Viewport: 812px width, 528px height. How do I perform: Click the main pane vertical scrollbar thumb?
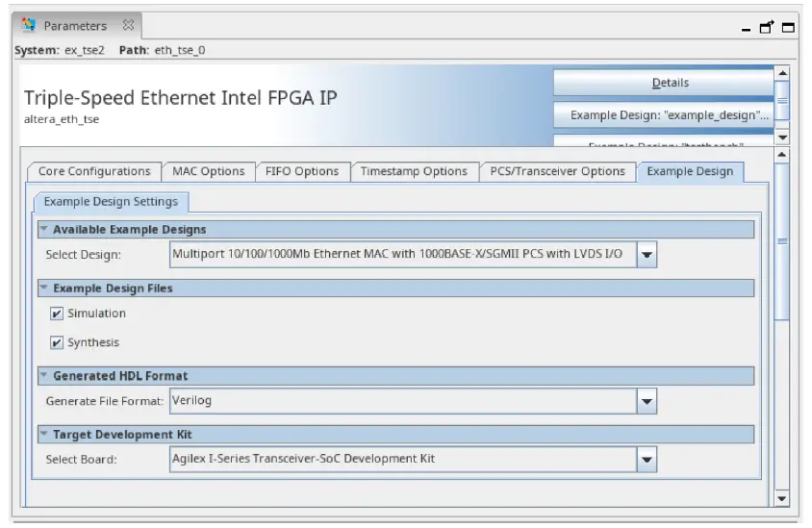[x=782, y=241]
